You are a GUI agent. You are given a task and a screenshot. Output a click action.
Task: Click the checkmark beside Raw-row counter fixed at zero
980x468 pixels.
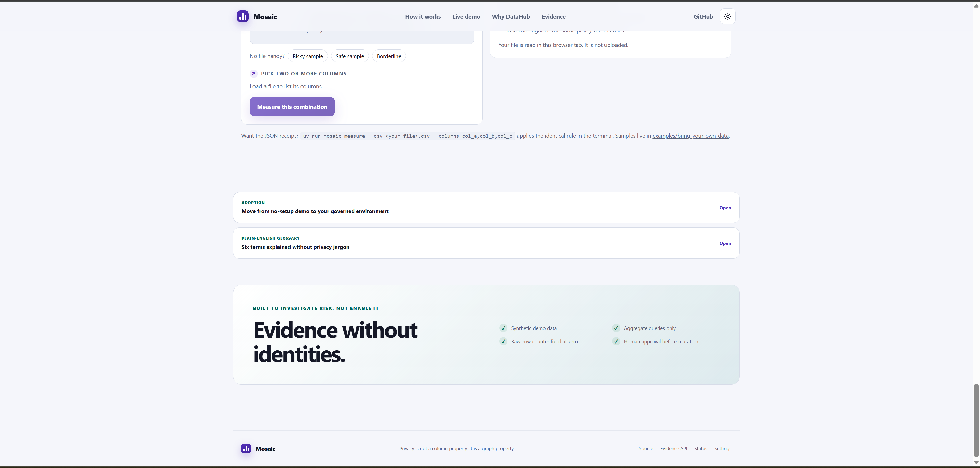click(503, 341)
